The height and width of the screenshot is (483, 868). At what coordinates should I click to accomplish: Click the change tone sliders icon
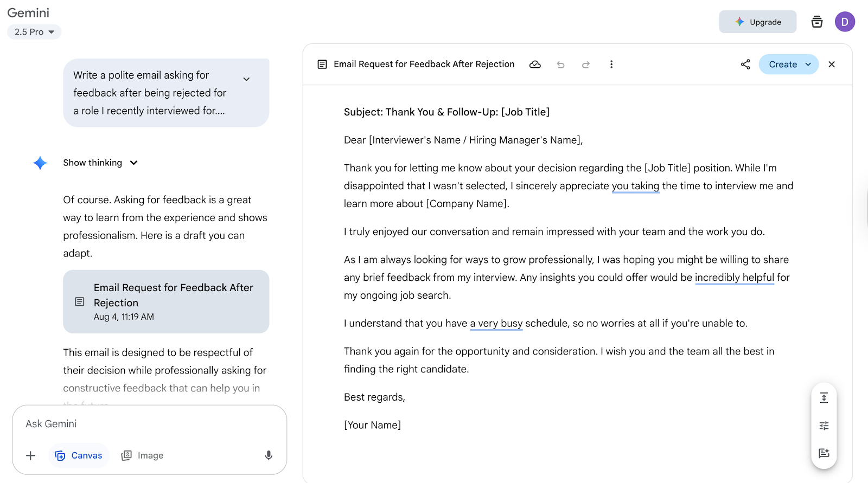coord(824,426)
